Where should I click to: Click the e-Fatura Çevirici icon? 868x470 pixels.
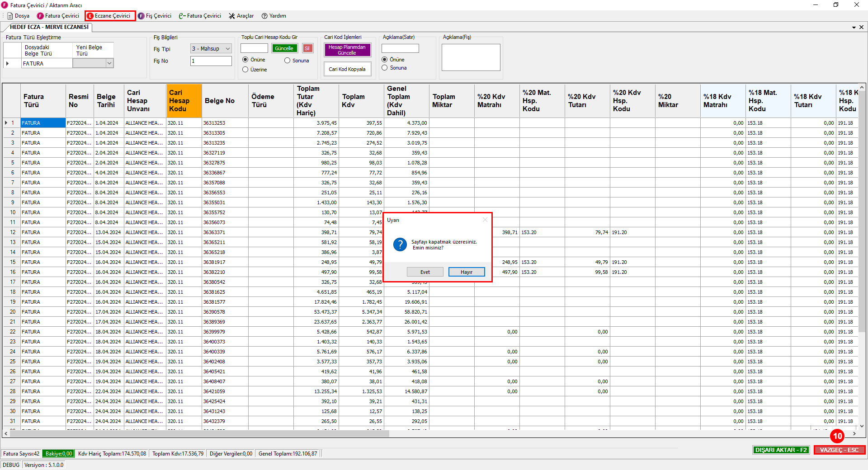coord(182,16)
